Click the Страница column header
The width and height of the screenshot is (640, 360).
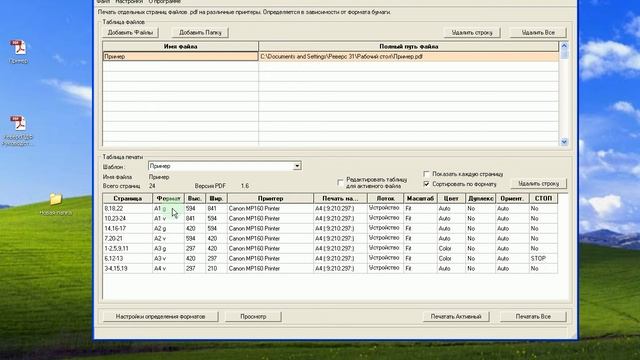pyautogui.click(x=128, y=198)
